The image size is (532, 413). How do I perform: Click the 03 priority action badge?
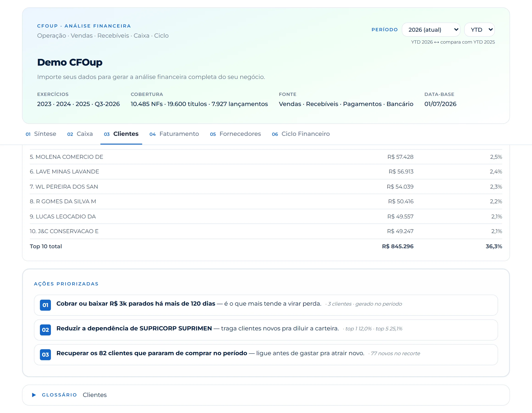pyautogui.click(x=45, y=354)
